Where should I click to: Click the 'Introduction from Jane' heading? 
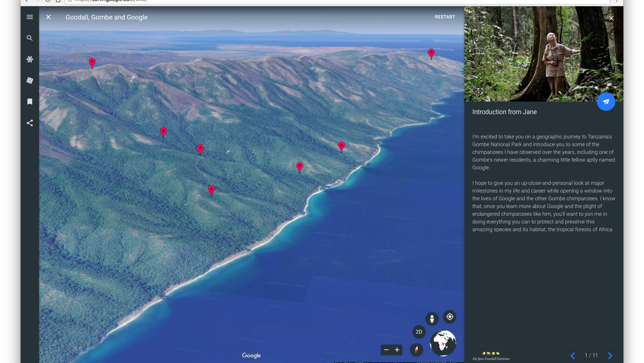click(504, 112)
